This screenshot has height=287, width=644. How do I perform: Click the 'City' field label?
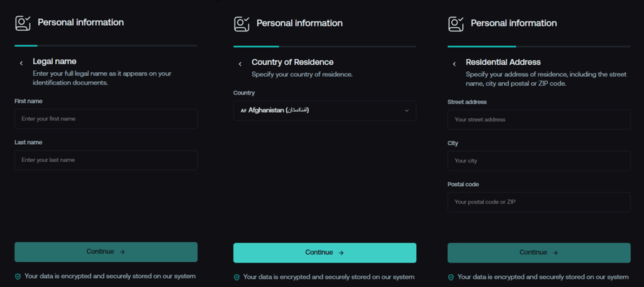coord(453,143)
